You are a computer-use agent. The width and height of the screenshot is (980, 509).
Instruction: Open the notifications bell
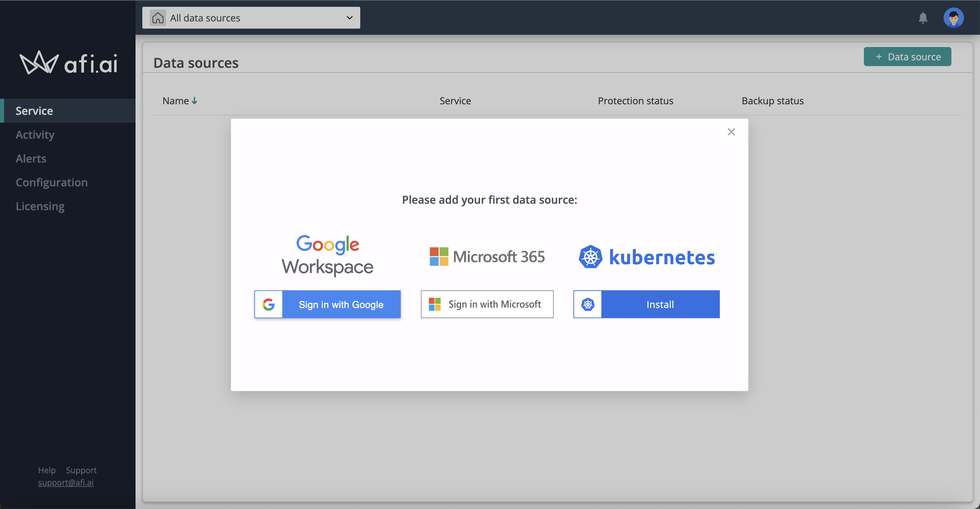(922, 18)
